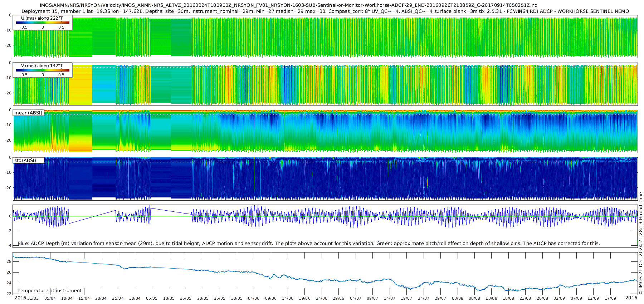
Task: Click the 'Temperature at instrument' label
Action: pyautogui.click(x=49, y=291)
